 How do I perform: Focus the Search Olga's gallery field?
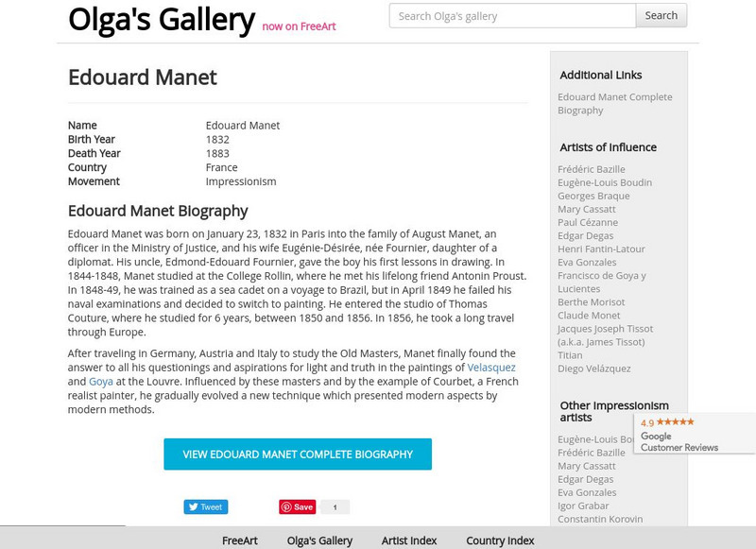pos(512,15)
